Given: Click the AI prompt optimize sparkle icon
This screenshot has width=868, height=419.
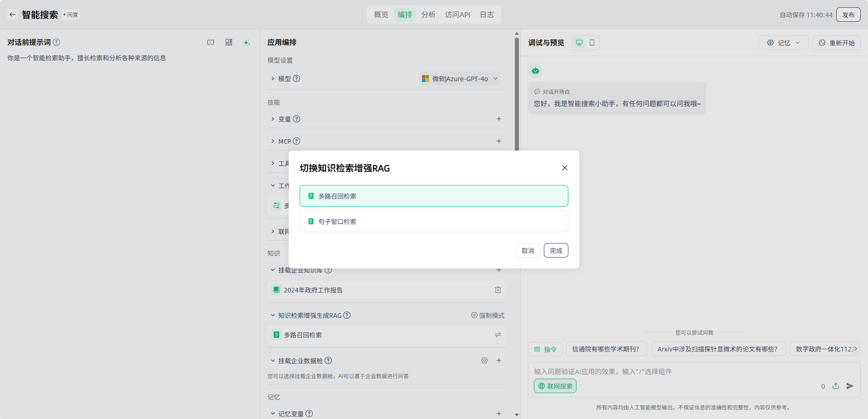Looking at the screenshot, I should pyautogui.click(x=247, y=42).
